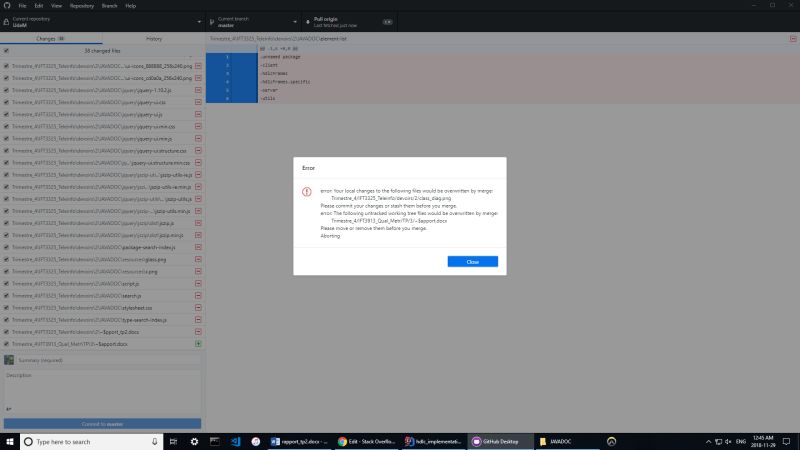800x450 pixels.
Task: Uncheck the search.js file checkbox
Action: [x=6, y=296]
